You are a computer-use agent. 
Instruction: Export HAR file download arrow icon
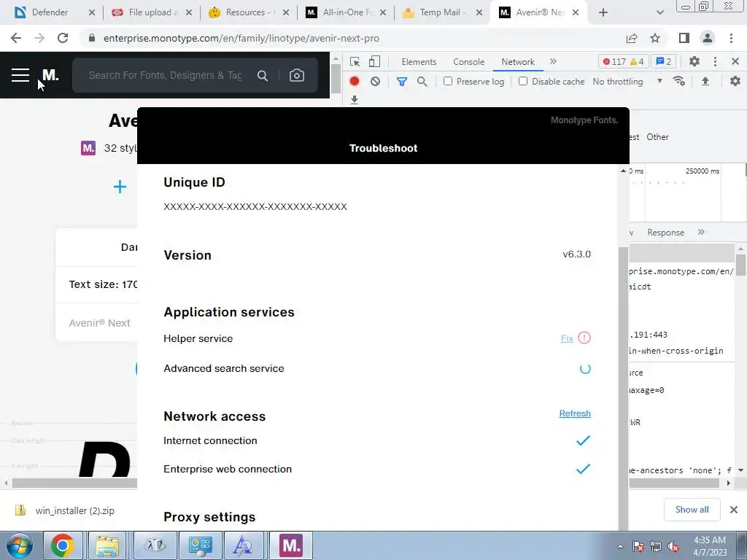(x=354, y=99)
